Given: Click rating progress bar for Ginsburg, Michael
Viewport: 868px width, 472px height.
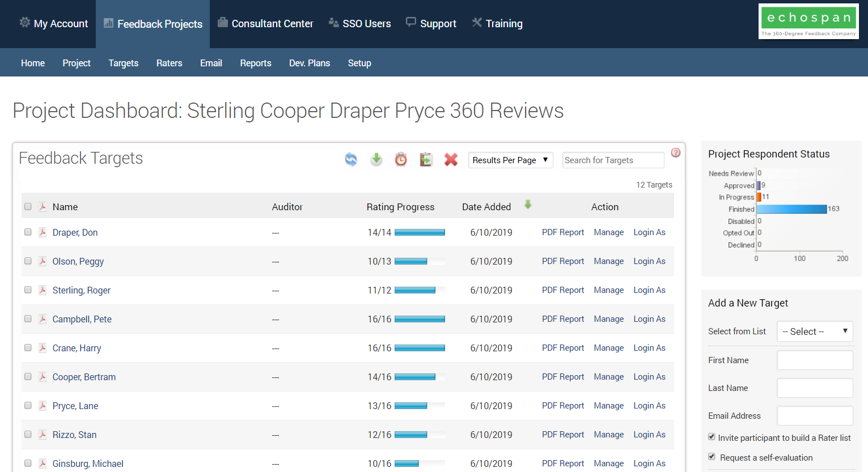Looking at the screenshot, I should coord(420,464).
